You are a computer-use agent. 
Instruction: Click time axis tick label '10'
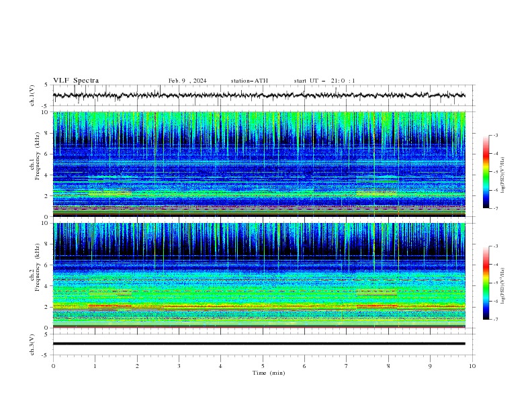[x=472, y=366]
